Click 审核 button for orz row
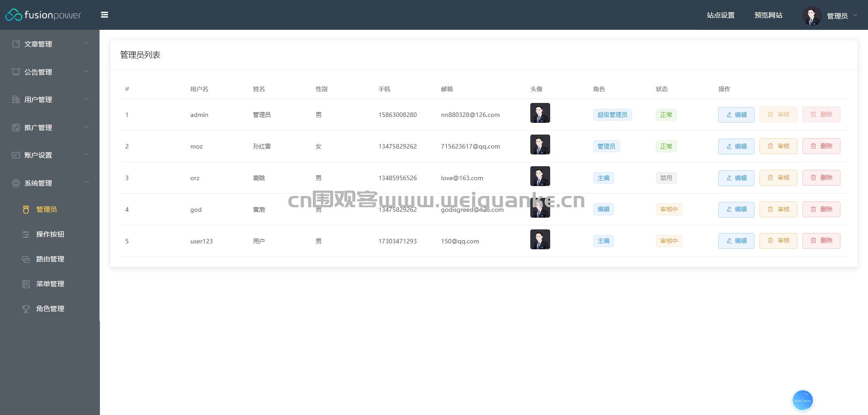The width and height of the screenshot is (868, 415). click(x=778, y=178)
